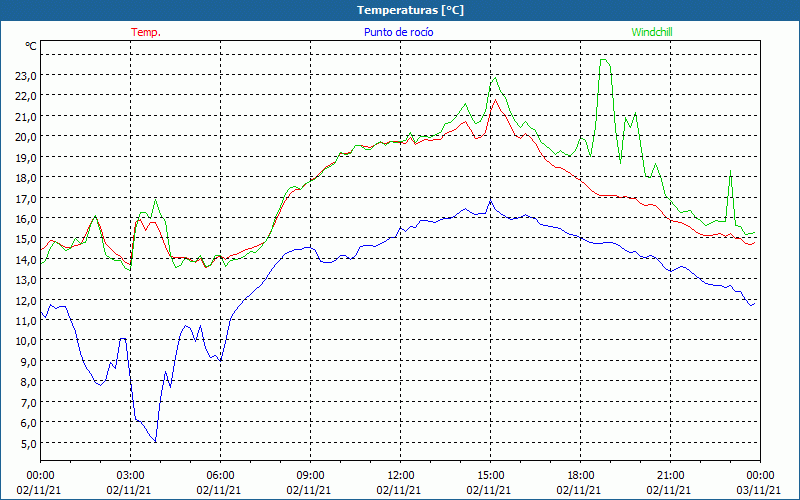The height and width of the screenshot is (500, 800).
Task: Click the '16,0' y-axis value
Action: tap(26, 218)
